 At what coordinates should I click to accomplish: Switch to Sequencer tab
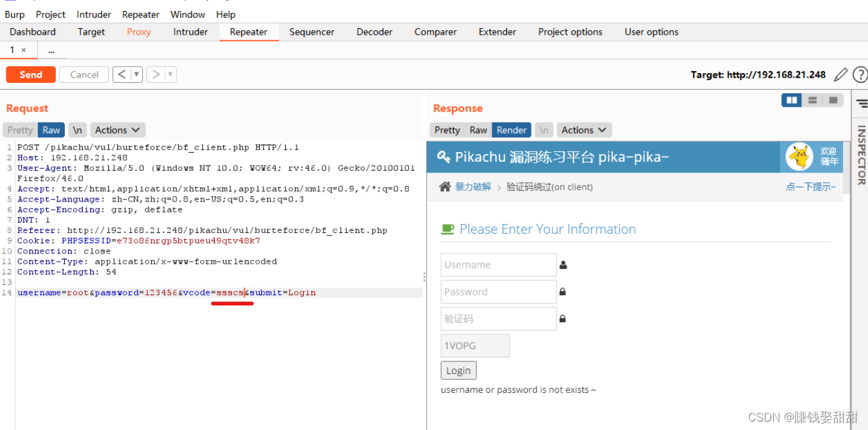coord(312,31)
